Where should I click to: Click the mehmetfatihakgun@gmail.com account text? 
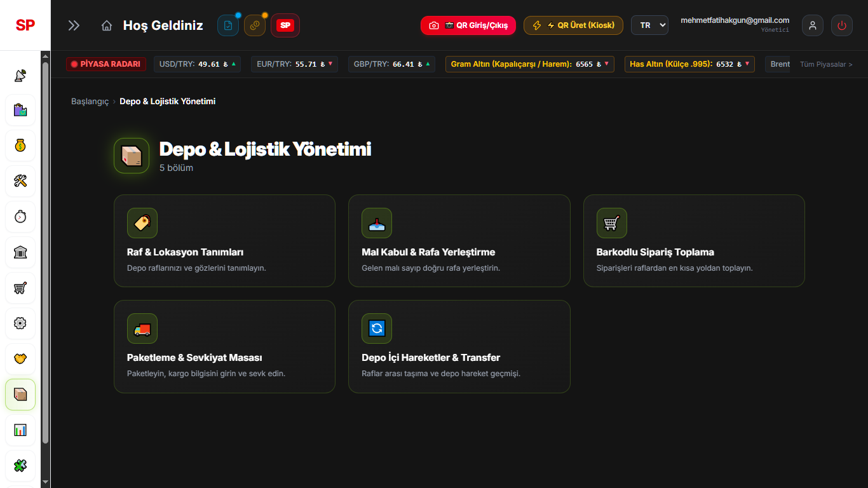coord(735,20)
